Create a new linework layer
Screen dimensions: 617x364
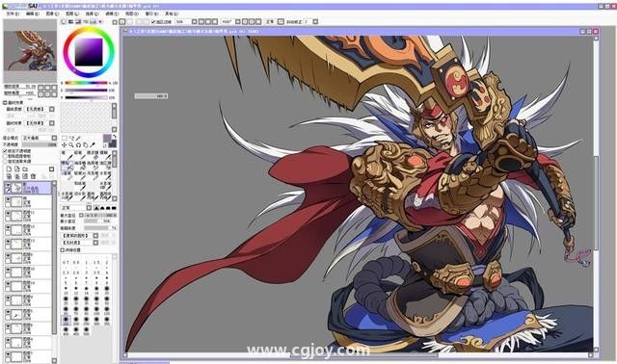pos(16,169)
